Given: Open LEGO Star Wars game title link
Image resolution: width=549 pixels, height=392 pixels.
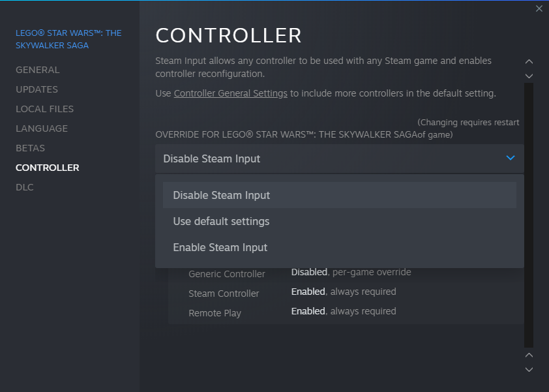Looking at the screenshot, I should (x=68, y=39).
